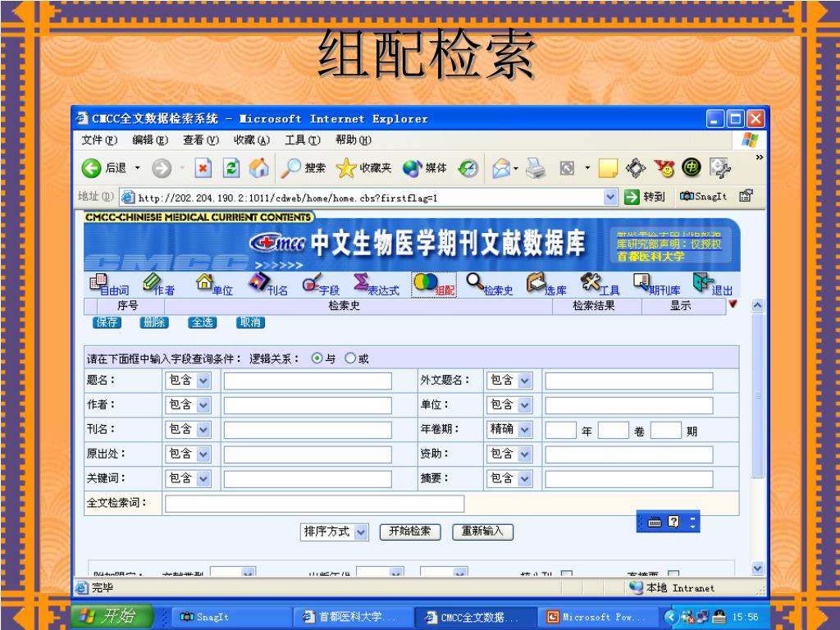Open the Mail envelope toolbar icon
Viewport: 840px width, 630px height.
coord(501,168)
